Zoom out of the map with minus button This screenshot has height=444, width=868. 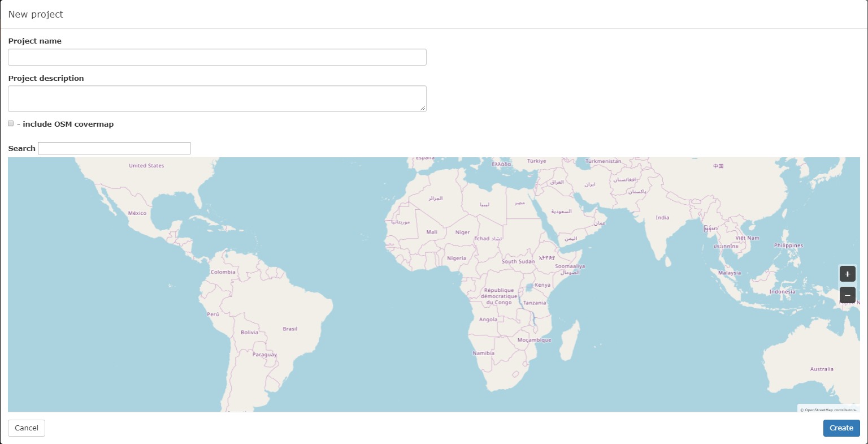click(x=847, y=295)
